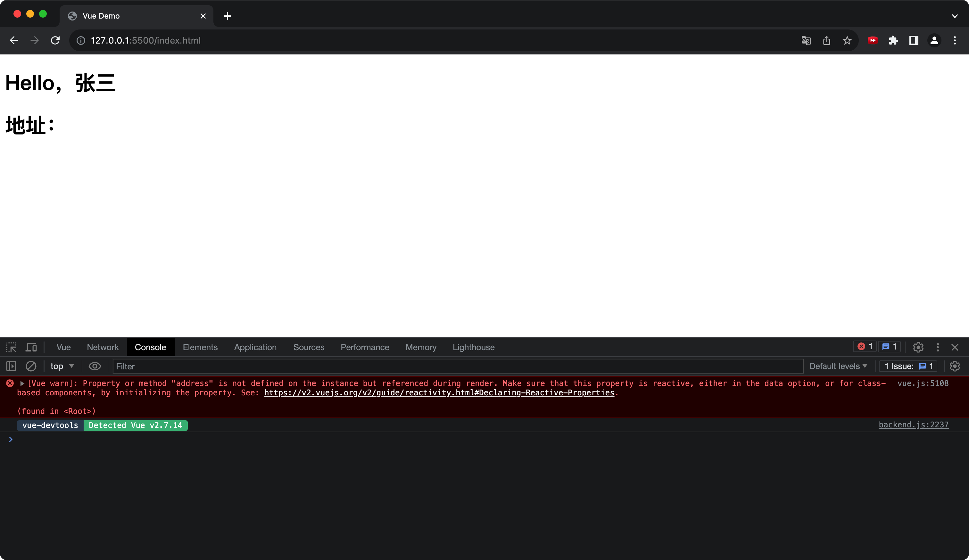Toggle the device toolbar icon

[31, 348]
